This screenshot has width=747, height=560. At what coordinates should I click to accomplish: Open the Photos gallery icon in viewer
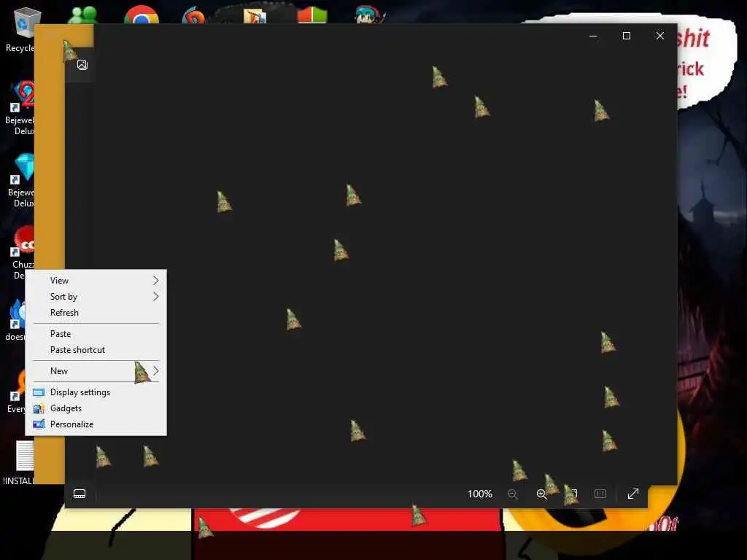(x=82, y=65)
